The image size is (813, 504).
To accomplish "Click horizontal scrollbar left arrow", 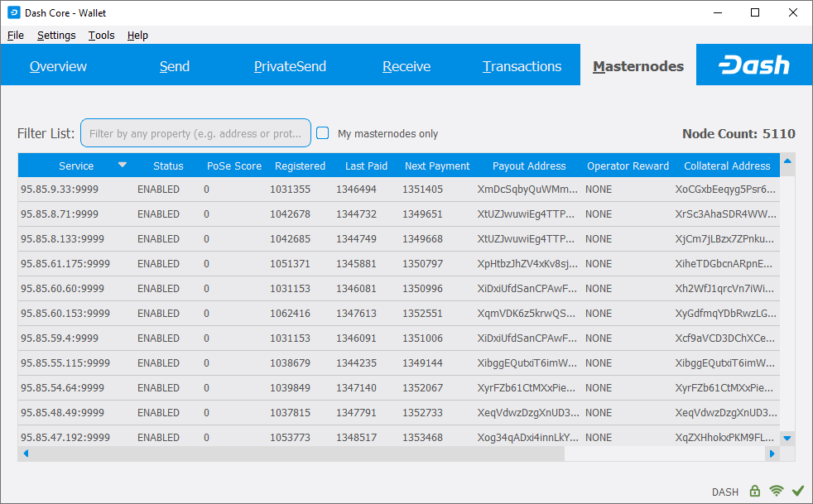I will pos(26,454).
